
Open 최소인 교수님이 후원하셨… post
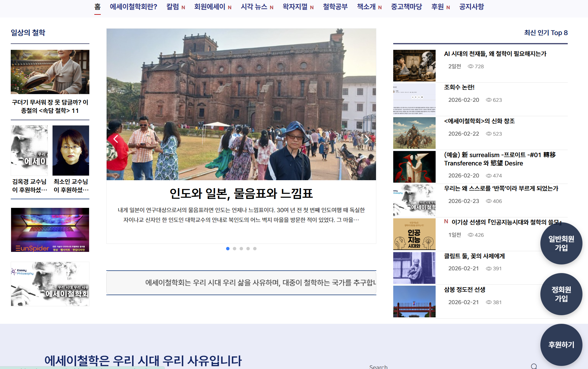click(71, 186)
